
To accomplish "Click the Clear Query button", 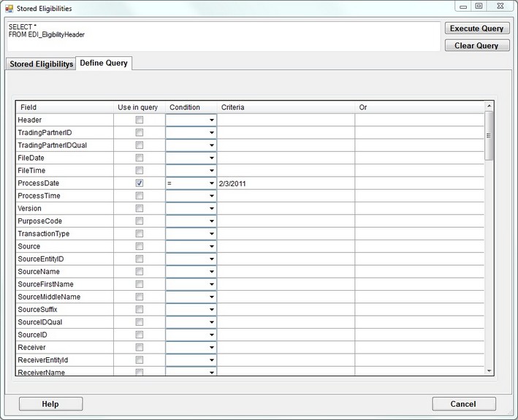I will coord(476,45).
